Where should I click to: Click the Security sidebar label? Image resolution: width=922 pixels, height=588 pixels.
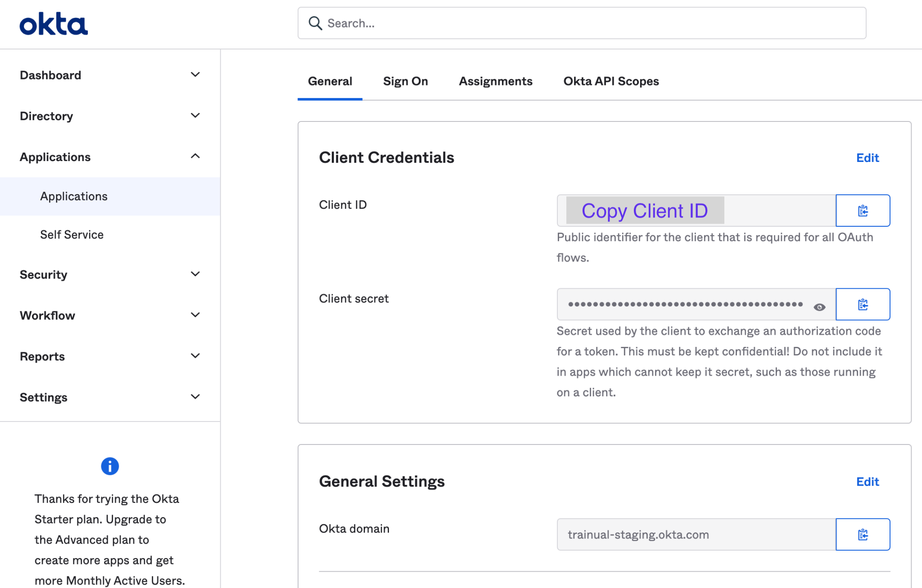tap(44, 274)
